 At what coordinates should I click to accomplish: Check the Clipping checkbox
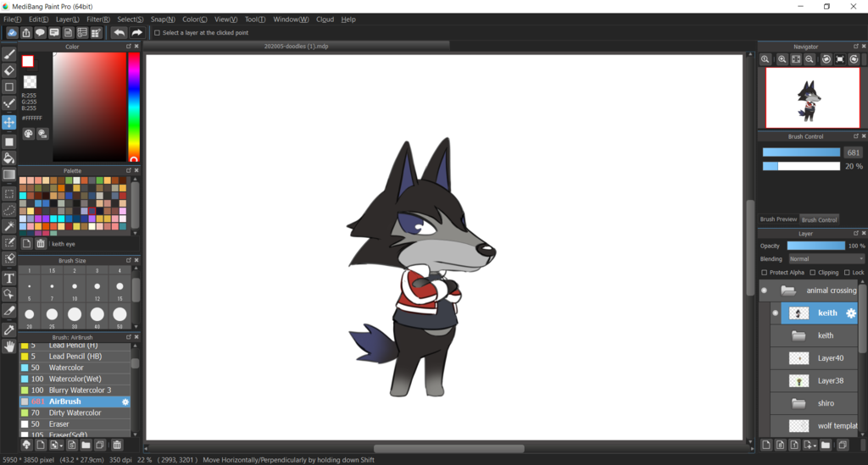point(813,273)
